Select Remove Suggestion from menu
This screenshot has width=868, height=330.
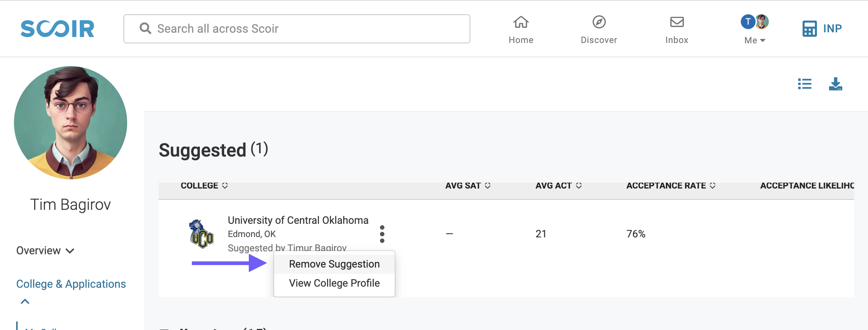[334, 264]
